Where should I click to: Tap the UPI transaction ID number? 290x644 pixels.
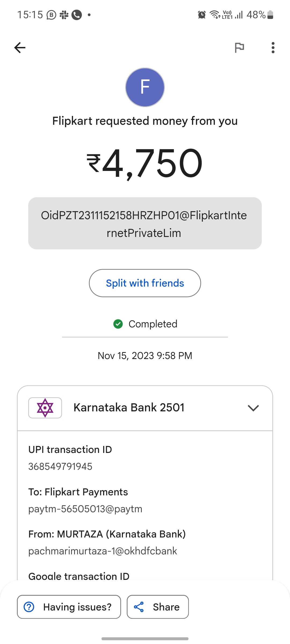tap(60, 466)
